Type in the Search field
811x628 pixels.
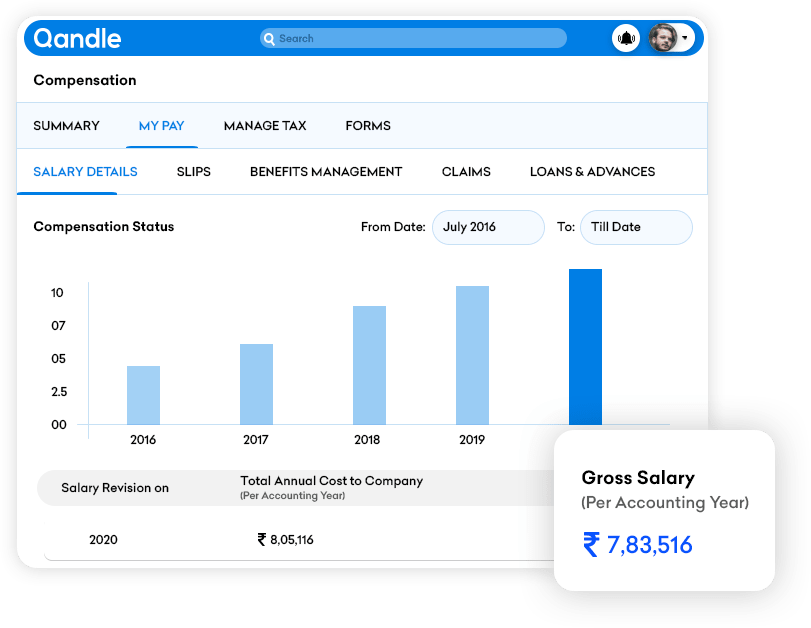(x=420, y=39)
